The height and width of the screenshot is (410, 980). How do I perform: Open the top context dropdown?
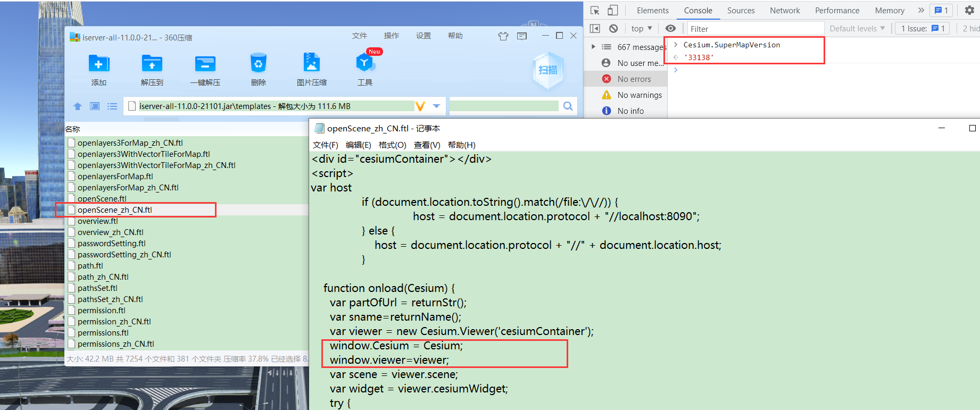click(x=641, y=29)
